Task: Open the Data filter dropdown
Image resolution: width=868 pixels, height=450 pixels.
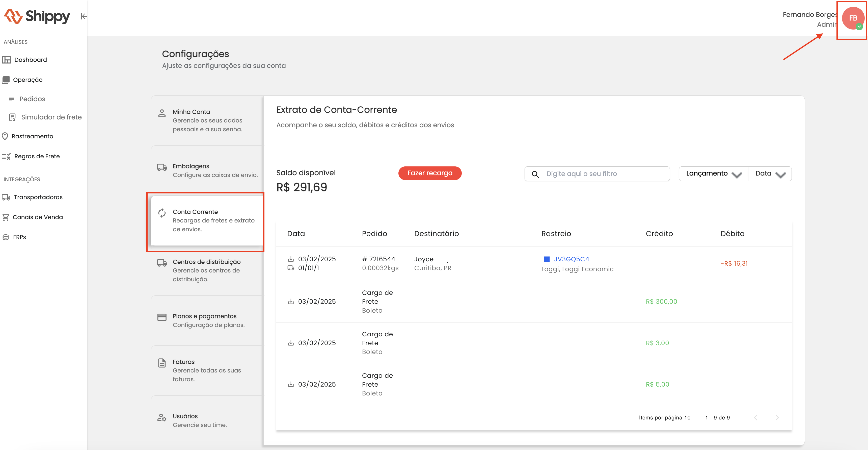Action: pyautogui.click(x=770, y=174)
